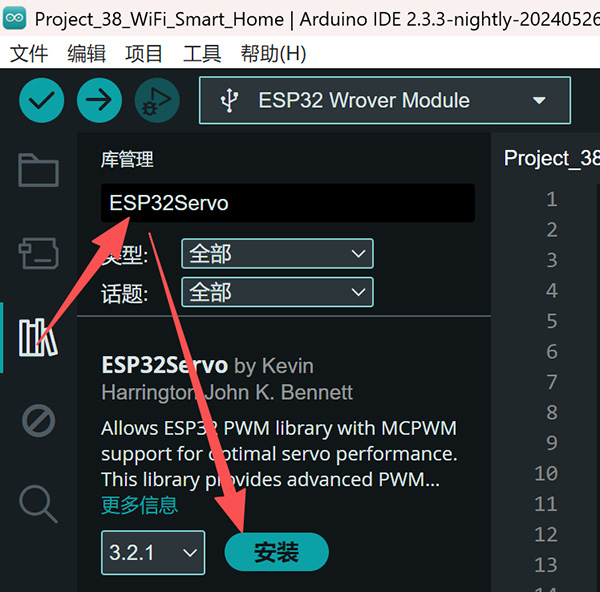Follow the 更多信息 link
The width and height of the screenshot is (600, 592).
pos(140,505)
